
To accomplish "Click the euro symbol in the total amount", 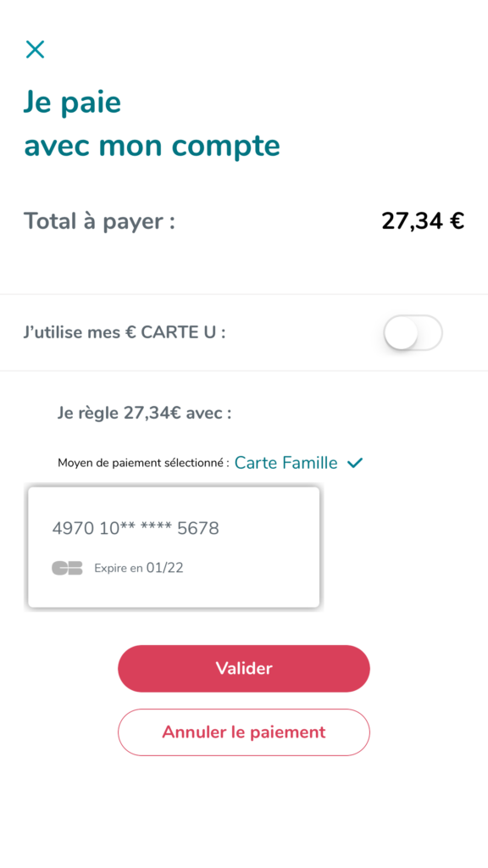I will (457, 221).
